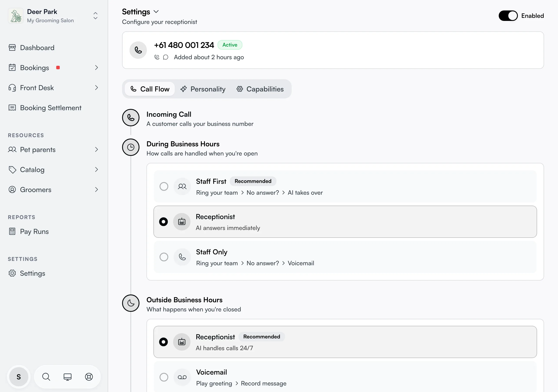The height and width of the screenshot is (392, 558).
Task: Click the red Bookings notification dot
Action: [58, 68]
